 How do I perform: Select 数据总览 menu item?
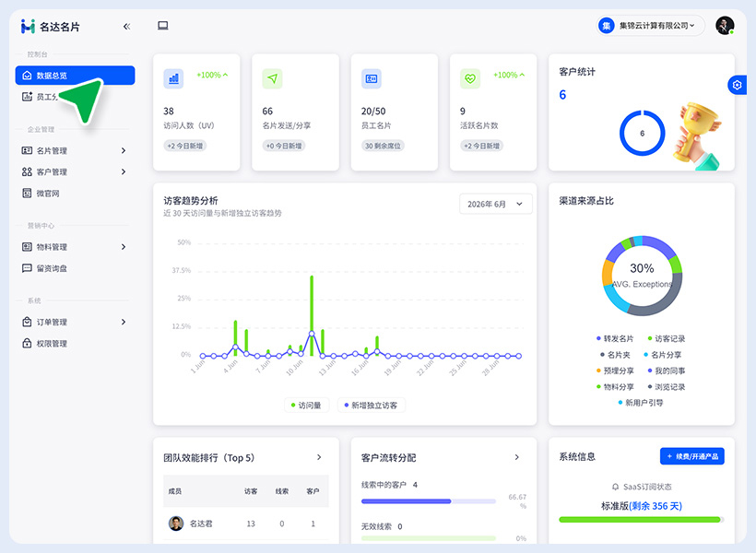tap(76, 76)
